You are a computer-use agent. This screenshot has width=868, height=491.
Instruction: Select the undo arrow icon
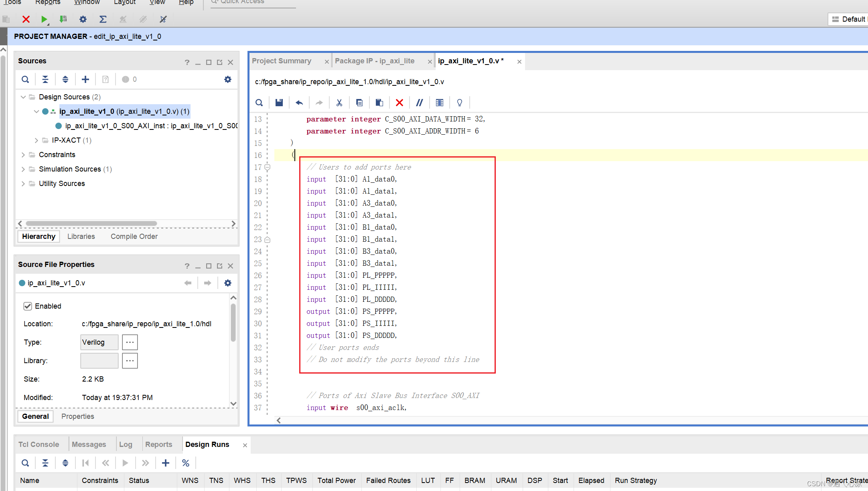tap(299, 103)
